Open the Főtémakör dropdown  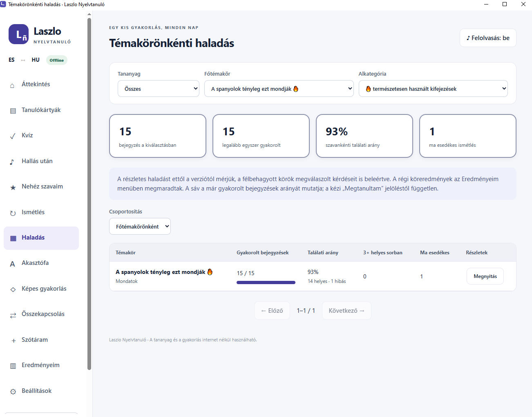tap(279, 89)
